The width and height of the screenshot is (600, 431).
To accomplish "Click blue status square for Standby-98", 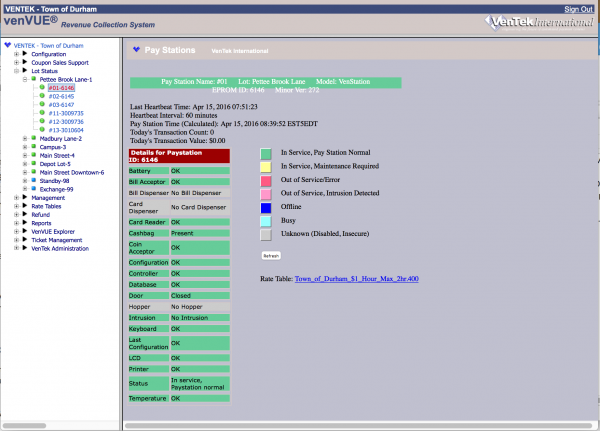I will click(x=34, y=180).
